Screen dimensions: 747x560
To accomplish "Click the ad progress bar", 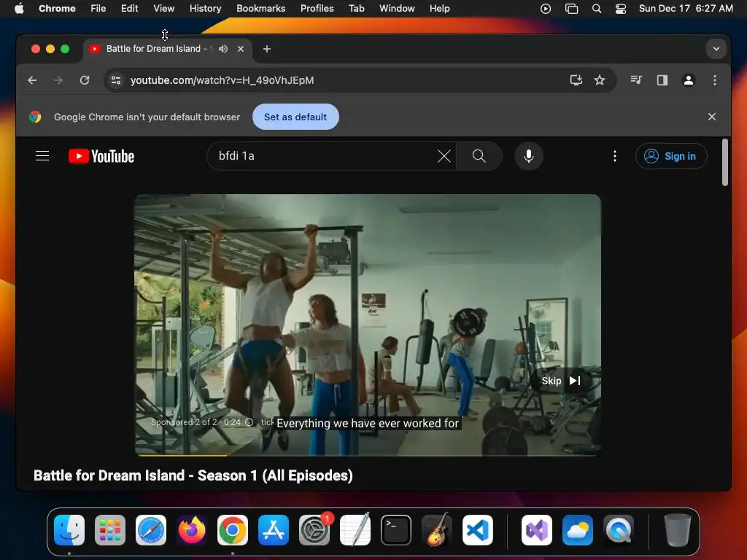I will [368, 455].
